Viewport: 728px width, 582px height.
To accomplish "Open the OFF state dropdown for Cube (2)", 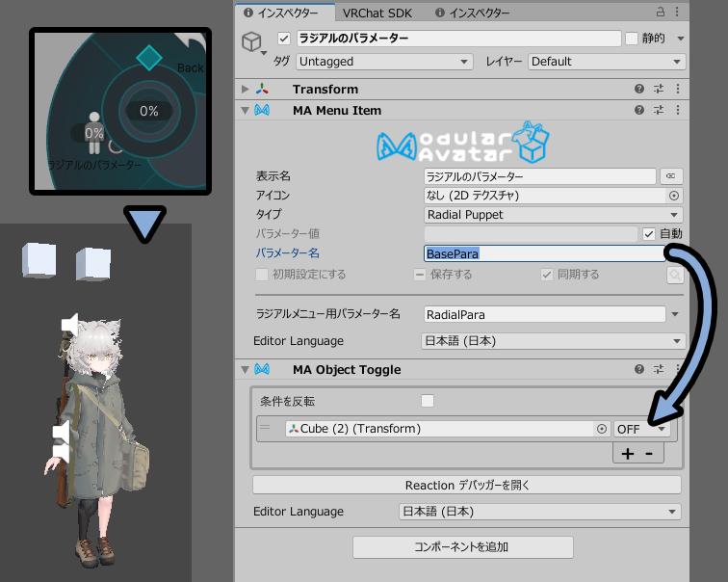I will click(x=642, y=429).
